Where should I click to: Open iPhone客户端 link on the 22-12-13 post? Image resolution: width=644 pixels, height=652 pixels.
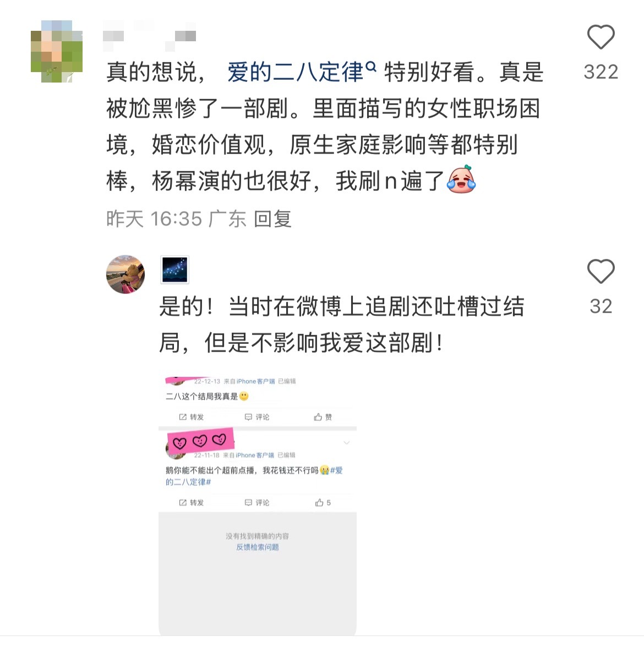pyautogui.click(x=255, y=381)
